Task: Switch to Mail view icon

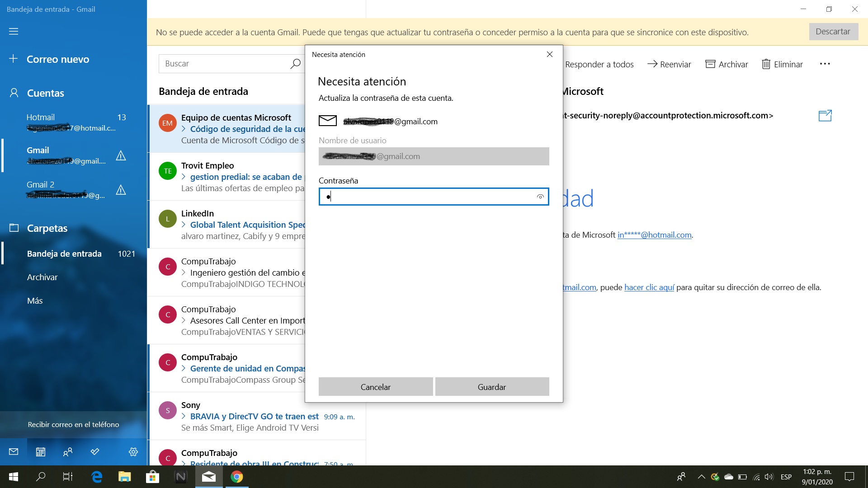Action: point(14,451)
